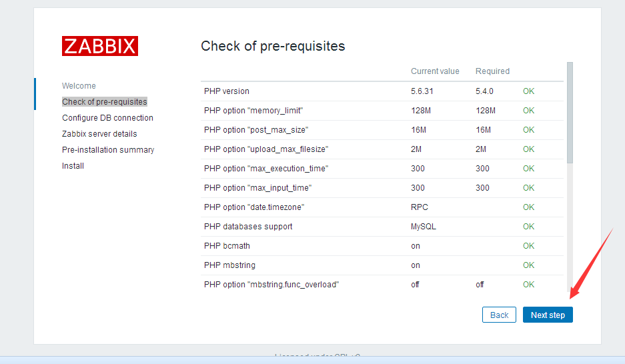This screenshot has height=364, width=625.
Task: Click OK status for max_execution_time
Action: pyautogui.click(x=528, y=169)
